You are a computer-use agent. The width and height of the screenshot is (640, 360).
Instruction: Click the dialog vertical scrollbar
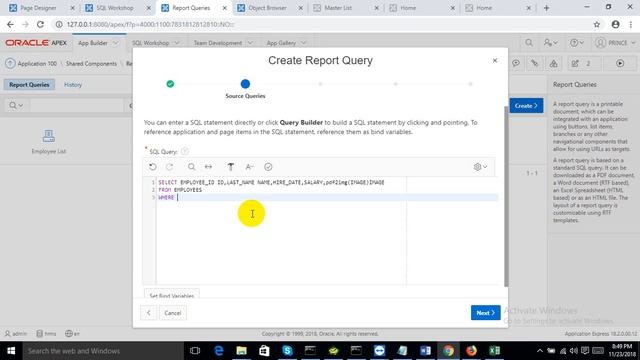[506, 196]
